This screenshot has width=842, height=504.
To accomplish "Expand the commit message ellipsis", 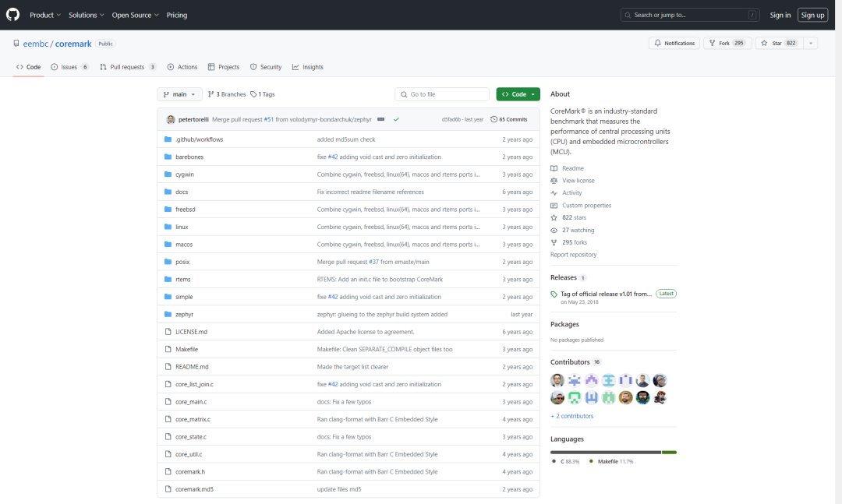I will pos(380,120).
